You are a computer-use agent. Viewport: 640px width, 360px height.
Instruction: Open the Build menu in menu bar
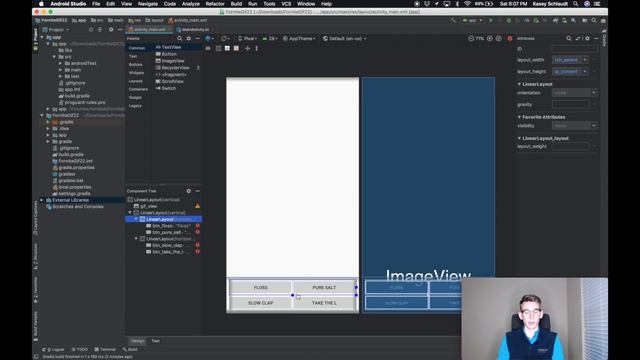(x=236, y=4)
